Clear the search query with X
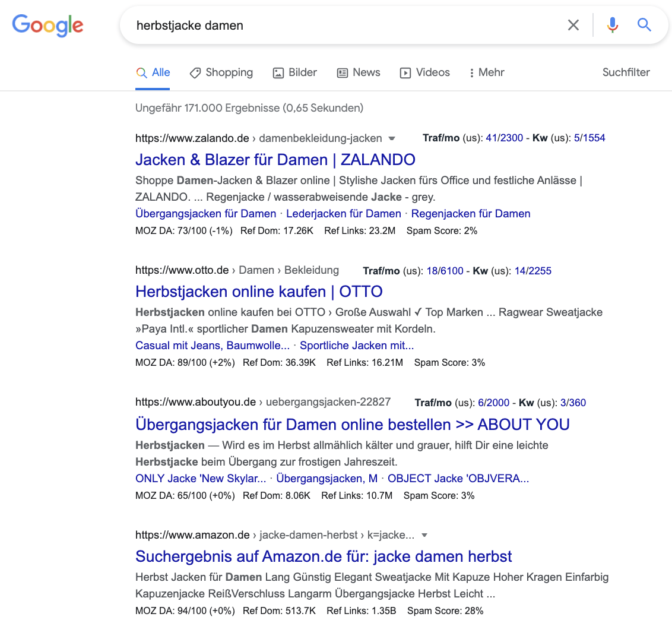672x620 pixels. click(x=573, y=26)
